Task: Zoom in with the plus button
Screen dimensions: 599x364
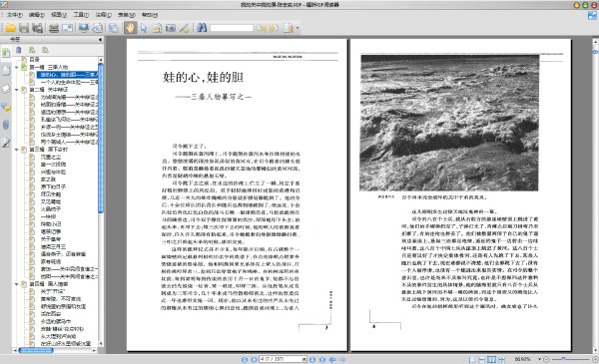Action: pos(595,359)
